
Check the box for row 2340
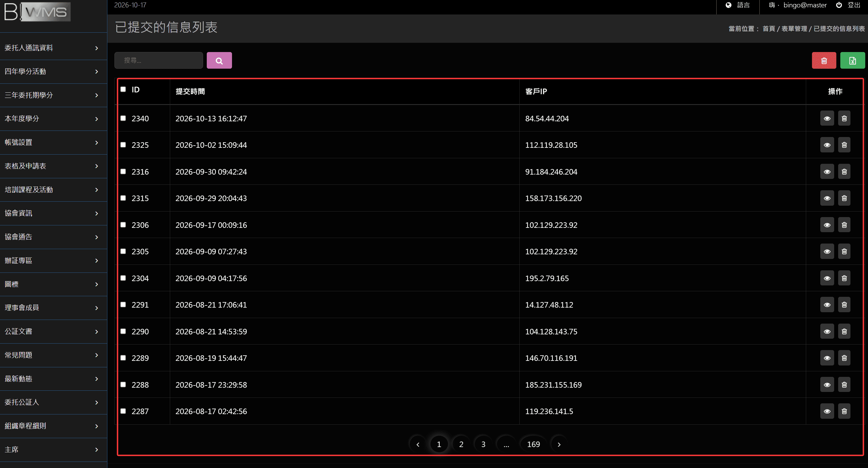tap(123, 118)
